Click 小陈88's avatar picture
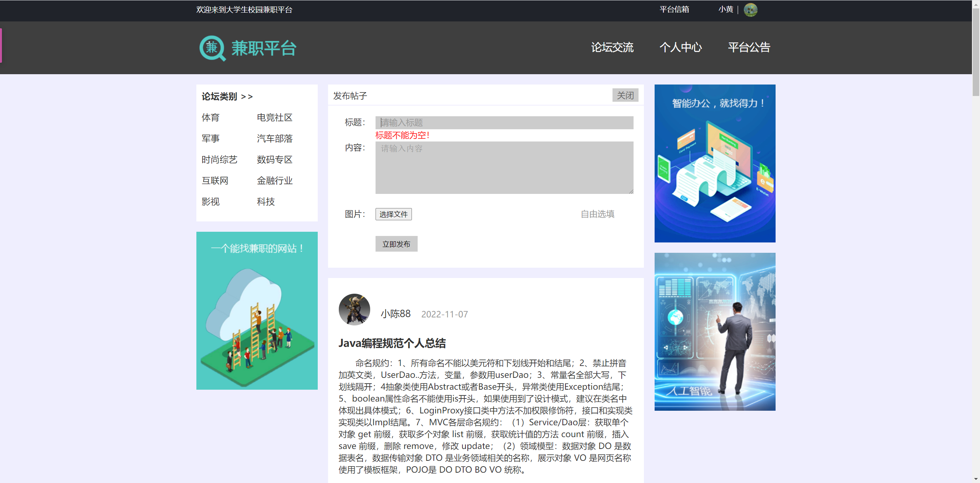Image resolution: width=980 pixels, height=483 pixels. click(x=354, y=309)
